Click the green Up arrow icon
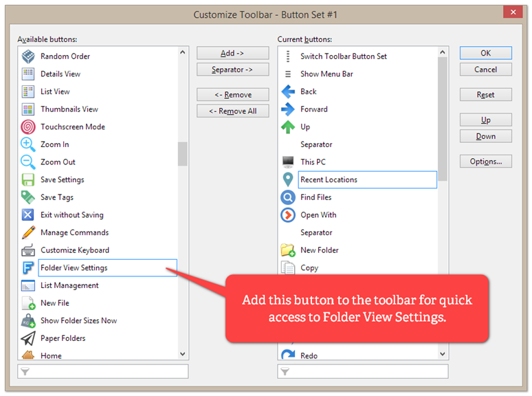532x396 pixels. click(x=288, y=126)
